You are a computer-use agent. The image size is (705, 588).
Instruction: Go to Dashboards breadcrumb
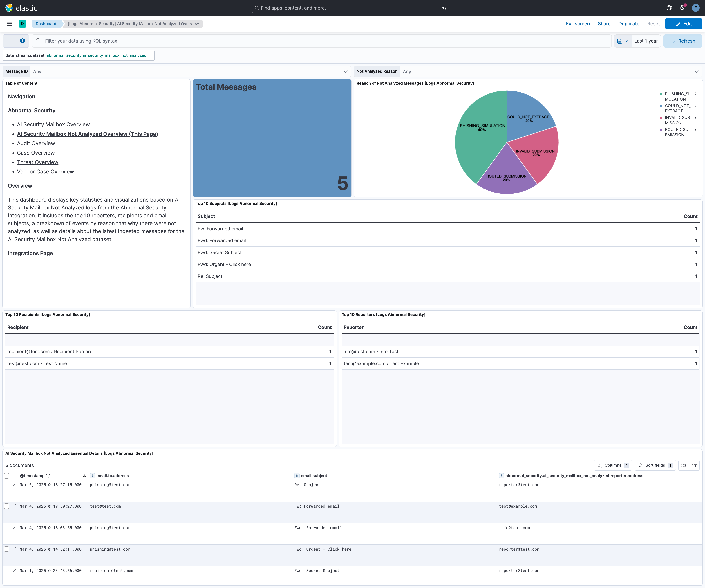pyautogui.click(x=47, y=24)
